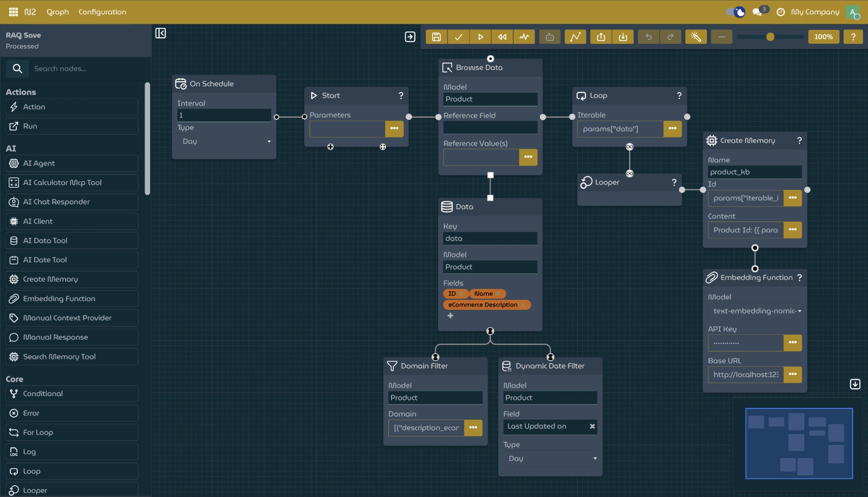The height and width of the screenshot is (497, 868).
Task: Remove the eCommerce Description field tag
Action: coord(523,305)
